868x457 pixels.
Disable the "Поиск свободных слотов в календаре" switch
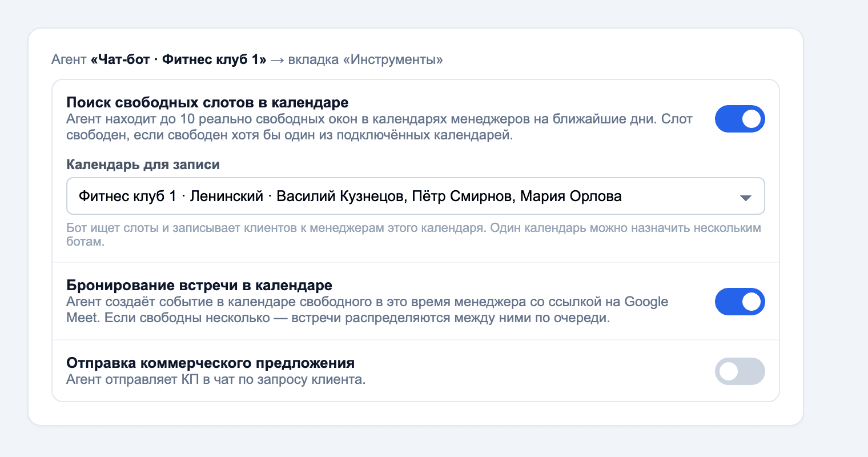point(740,119)
